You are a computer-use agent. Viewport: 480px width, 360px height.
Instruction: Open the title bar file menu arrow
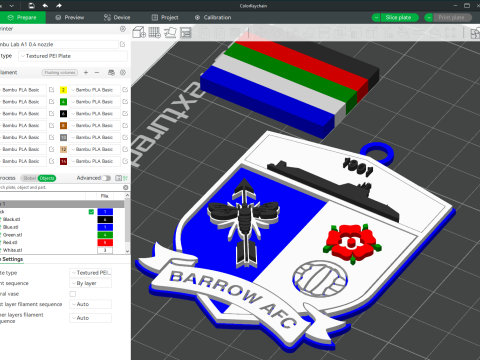click(12, 6)
